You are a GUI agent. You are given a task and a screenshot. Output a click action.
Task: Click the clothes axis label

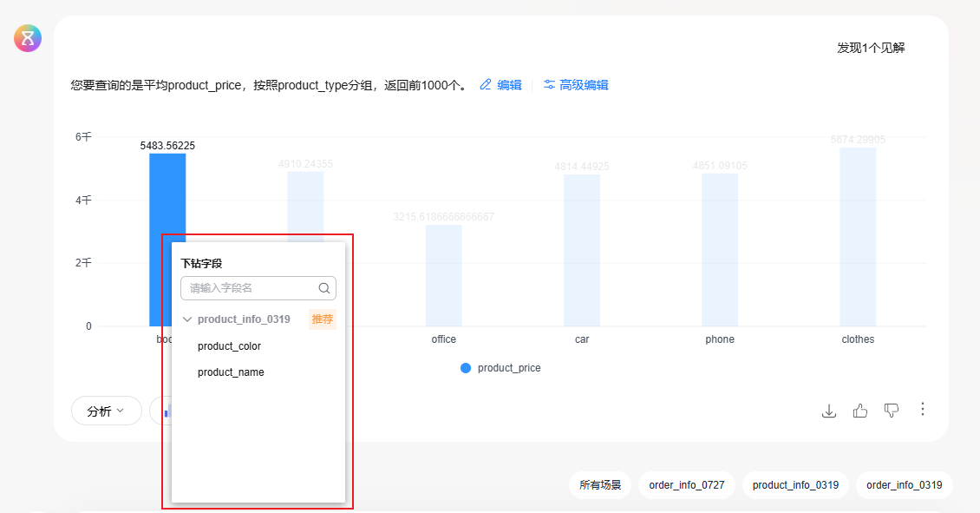point(858,339)
